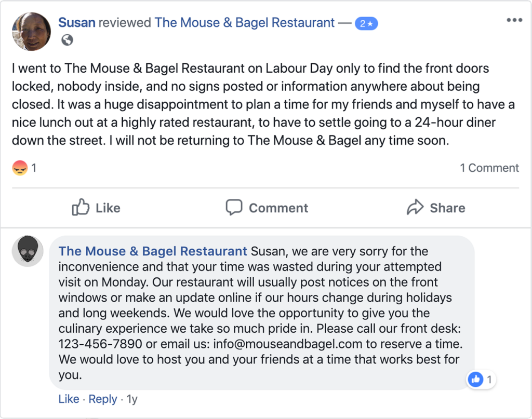Click the blue like badge on reply
Screen dimensions: 532x419
point(475,380)
